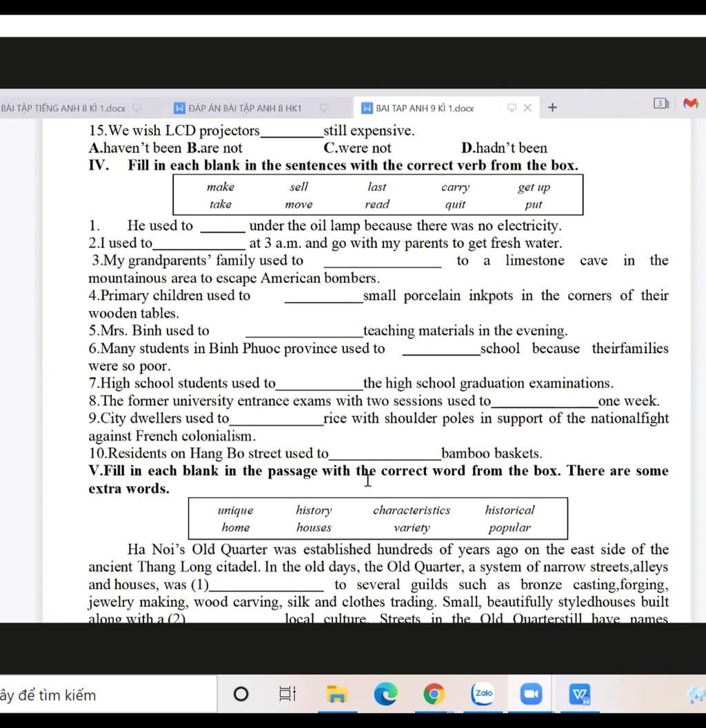Click the red M account icon
This screenshot has width=706, height=728.
(691, 103)
